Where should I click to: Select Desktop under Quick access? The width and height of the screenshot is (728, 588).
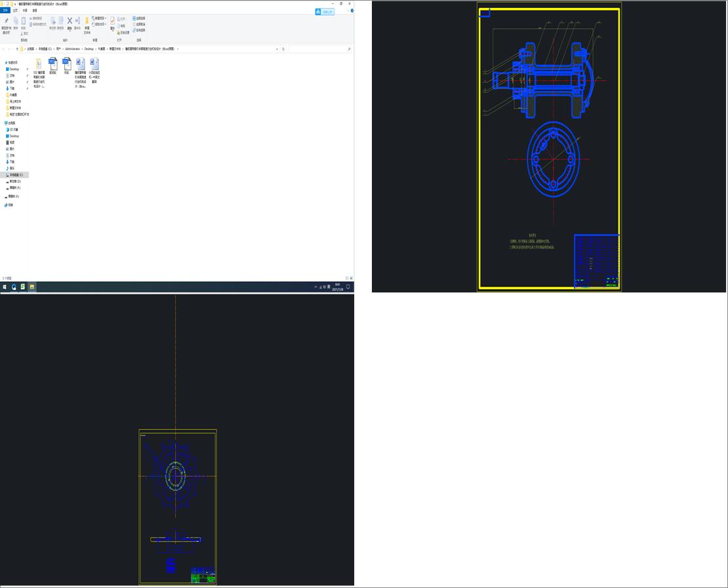tap(14, 69)
